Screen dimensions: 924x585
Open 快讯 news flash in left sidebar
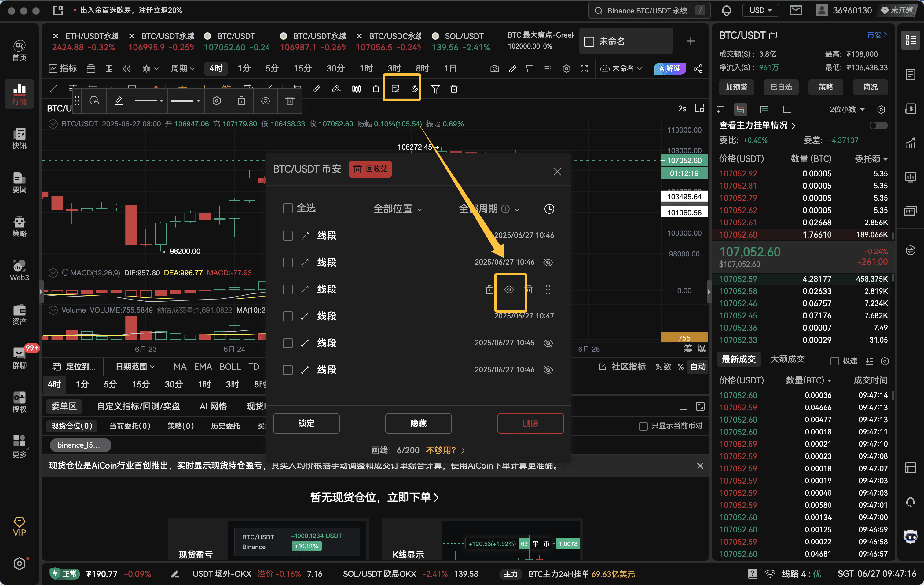tap(19, 138)
